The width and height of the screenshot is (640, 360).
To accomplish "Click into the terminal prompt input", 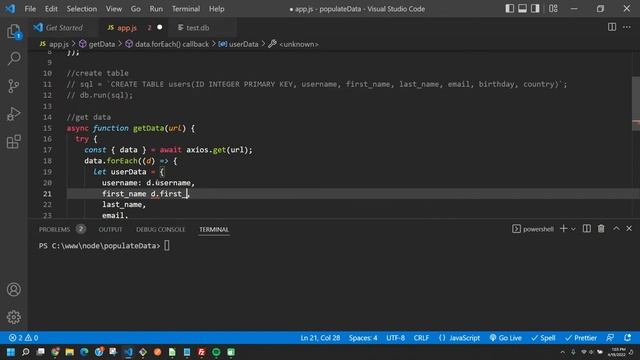I will [x=167, y=246].
